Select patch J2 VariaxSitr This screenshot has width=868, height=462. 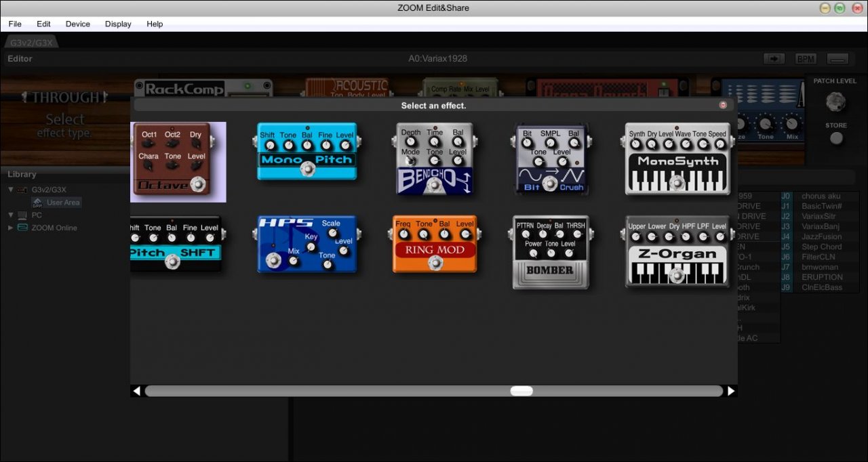pos(819,216)
